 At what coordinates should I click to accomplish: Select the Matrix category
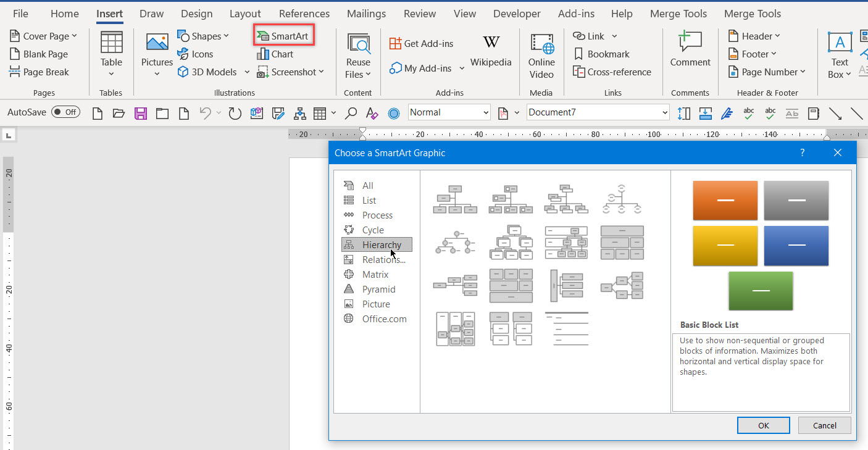click(x=377, y=275)
